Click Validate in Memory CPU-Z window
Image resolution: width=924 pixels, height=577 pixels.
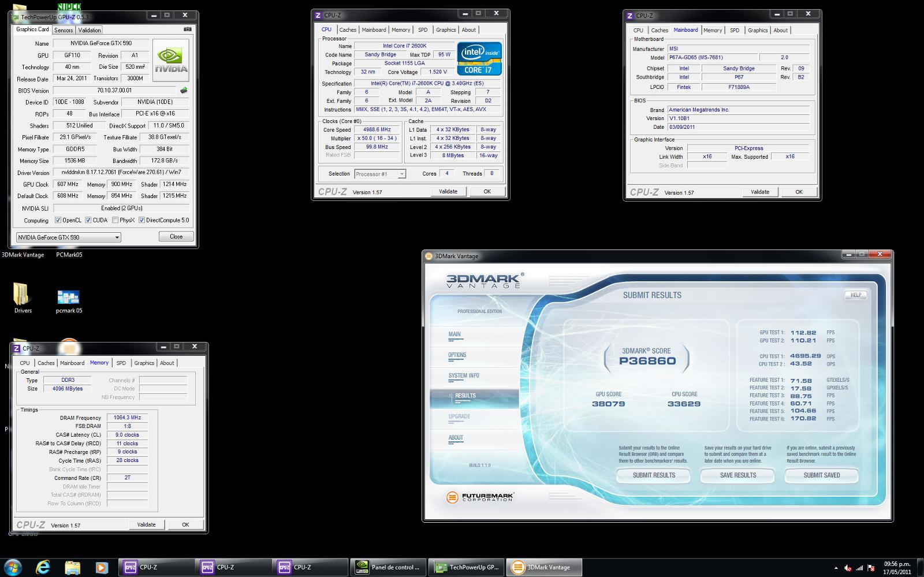(x=146, y=524)
